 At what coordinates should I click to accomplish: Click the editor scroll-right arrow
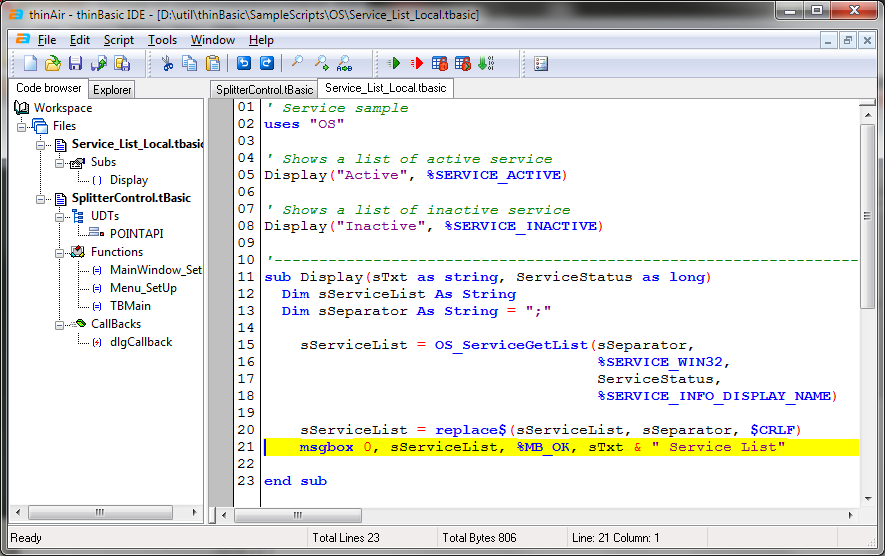[x=851, y=515]
